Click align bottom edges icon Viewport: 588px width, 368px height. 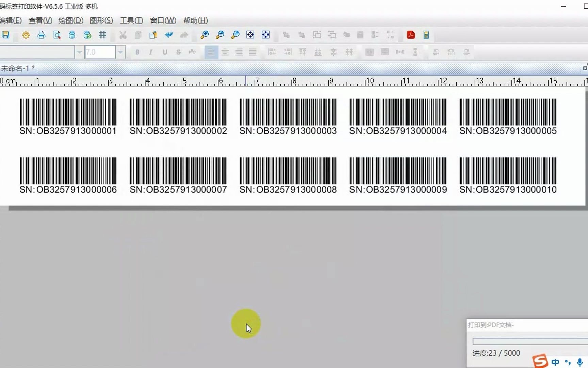tap(318, 52)
